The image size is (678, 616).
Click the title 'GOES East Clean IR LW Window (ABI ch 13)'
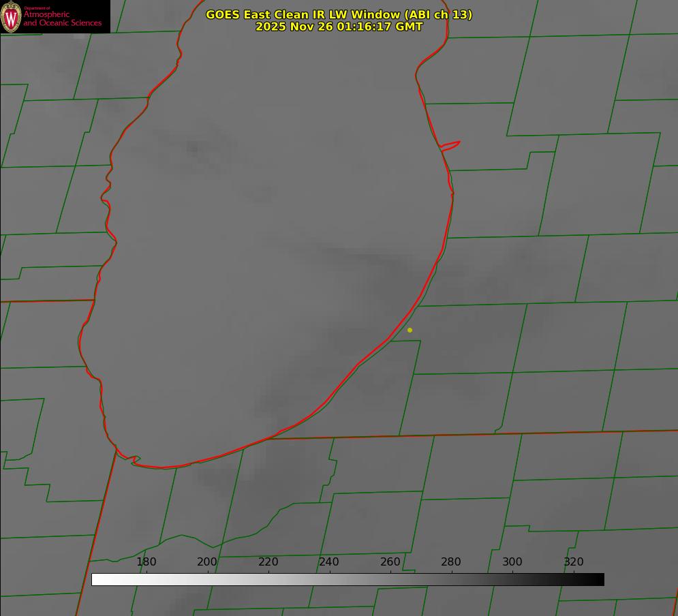(x=339, y=14)
